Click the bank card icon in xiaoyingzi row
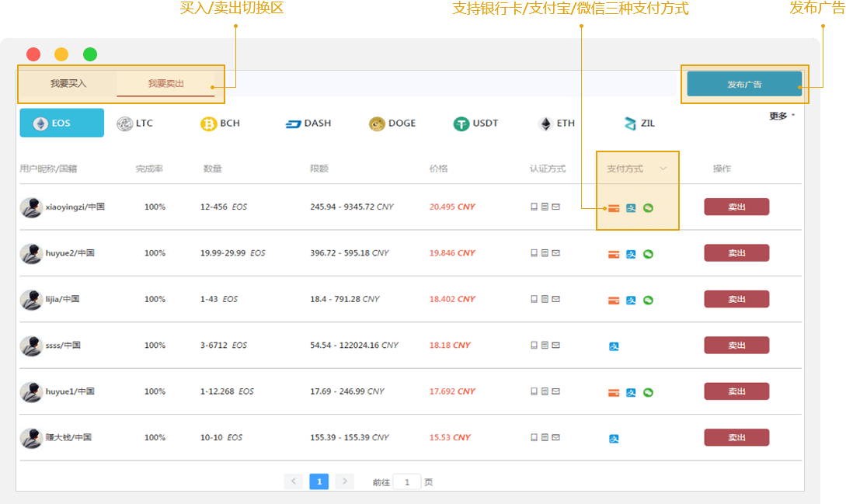This screenshot has height=504, width=846. pyautogui.click(x=614, y=207)
